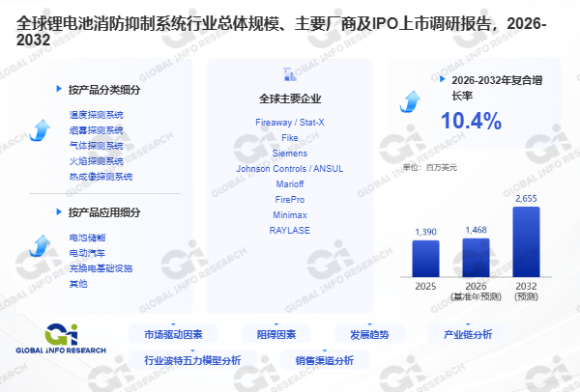The height and width of the screenshot is (392, 580).
Task: Click 热成像探测系统 text
Action: [x=101, y=177]
